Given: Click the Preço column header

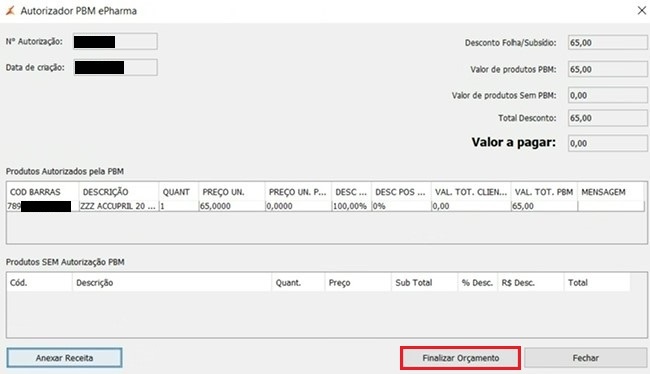Looking at the screenshot, I should point(358,283).
